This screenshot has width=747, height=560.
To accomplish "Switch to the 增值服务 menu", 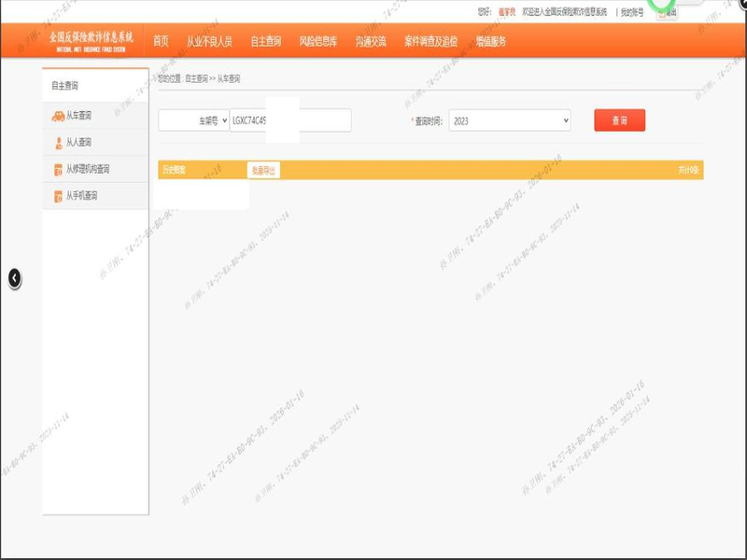I will (x=490, y=41).
